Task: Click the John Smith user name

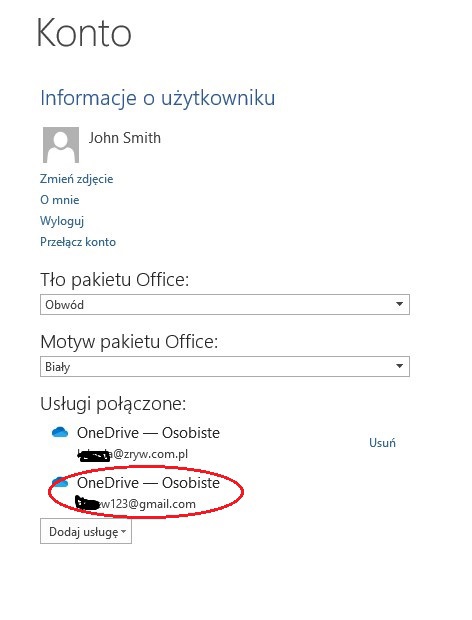Action: click(125, 138)
